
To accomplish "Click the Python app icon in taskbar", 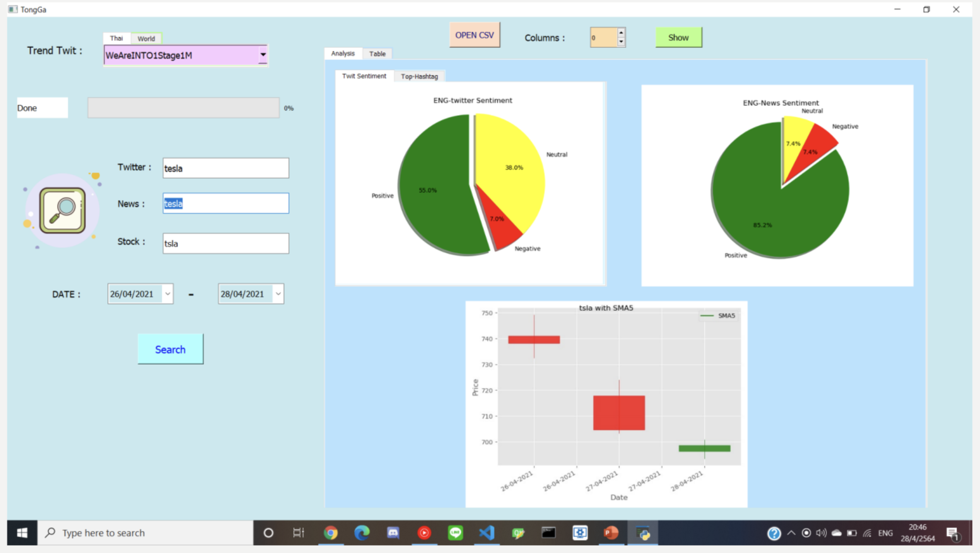I will tap(642, 533).
